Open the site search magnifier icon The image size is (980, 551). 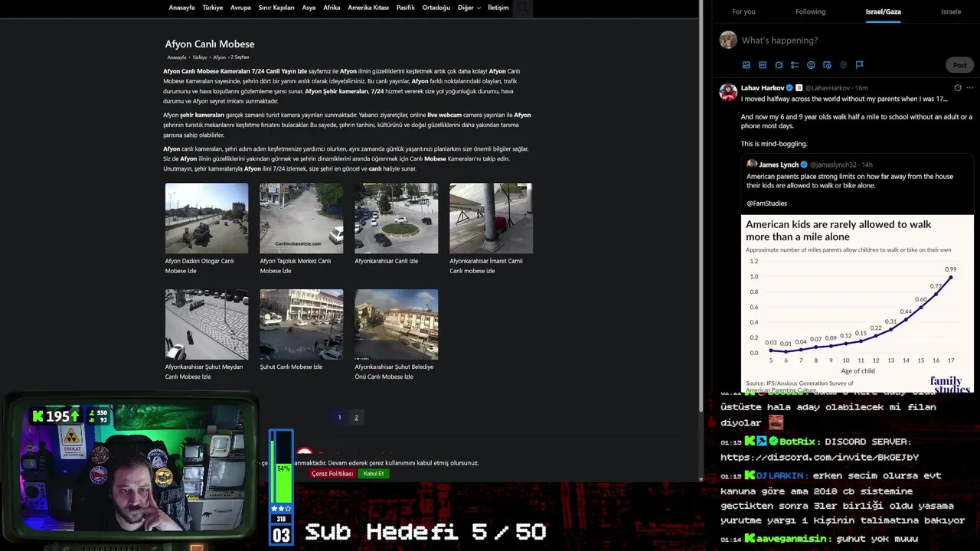coord(522,8)
